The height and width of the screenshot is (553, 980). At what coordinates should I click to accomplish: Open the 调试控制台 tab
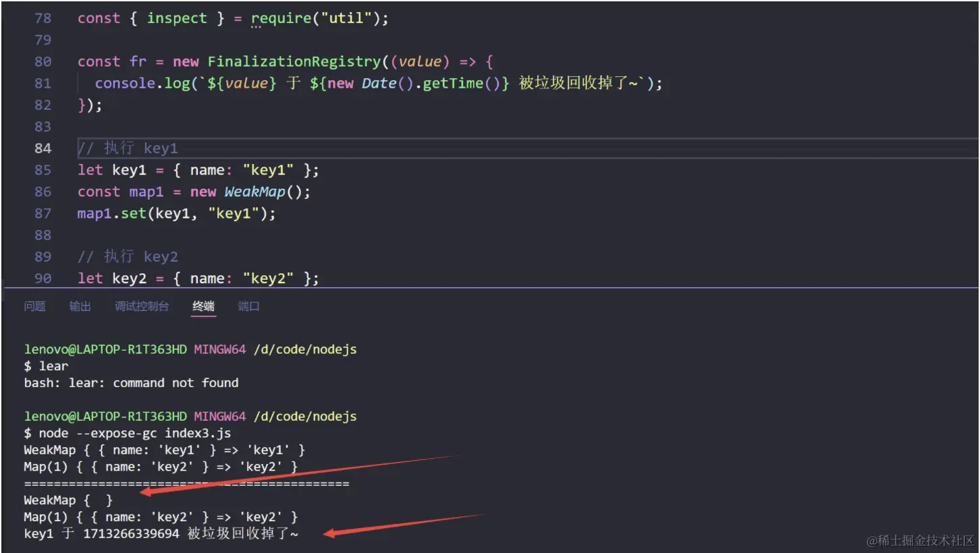tap(142, 306)
